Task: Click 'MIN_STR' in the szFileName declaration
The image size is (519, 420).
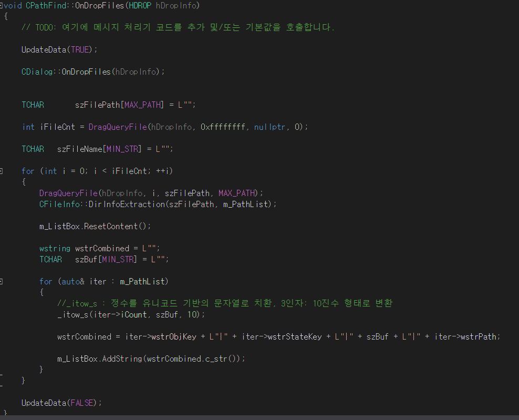Action: 122,149
